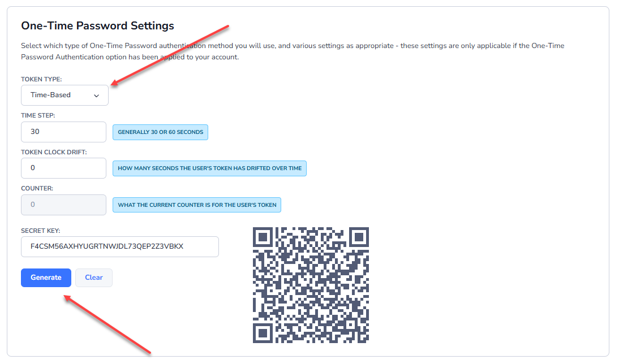Select the Secret Key text field
Viewport: 619px width, 364px height.
(x=119, y=246)
